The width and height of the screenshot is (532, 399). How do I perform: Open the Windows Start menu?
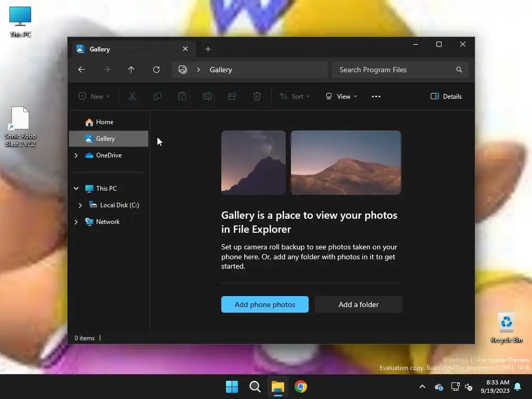click(232, 387)
